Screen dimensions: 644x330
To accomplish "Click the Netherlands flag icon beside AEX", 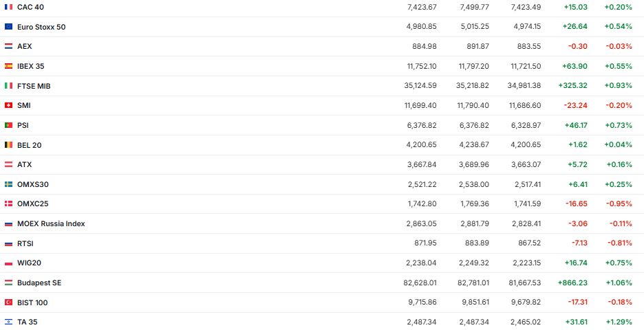I will point(8,46).
